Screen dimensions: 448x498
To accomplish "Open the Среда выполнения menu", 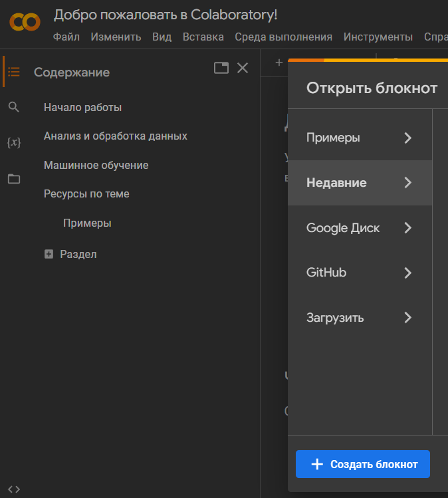I will coord(284,37).
